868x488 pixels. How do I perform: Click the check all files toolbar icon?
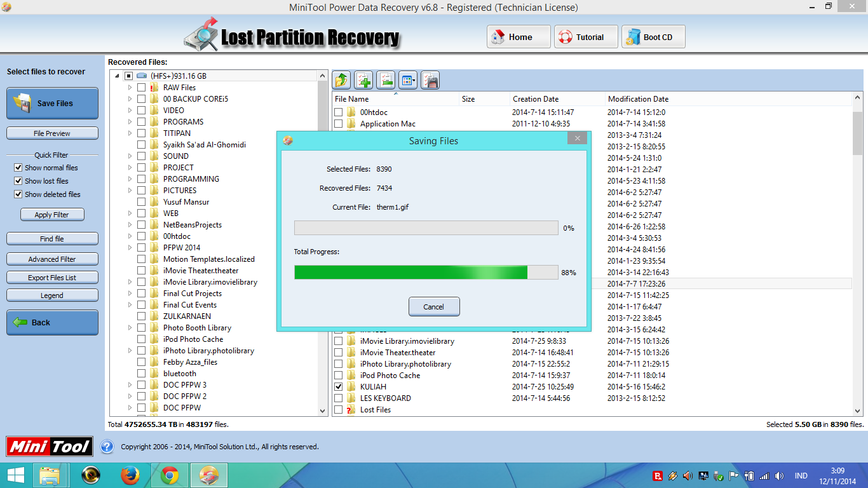click(x=363, y=80)
